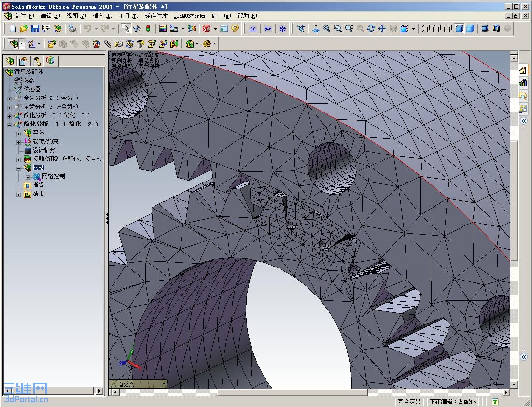
Task: Click the Print icon in toolbar
Action: pyautogui.click(x=71, y=29)
